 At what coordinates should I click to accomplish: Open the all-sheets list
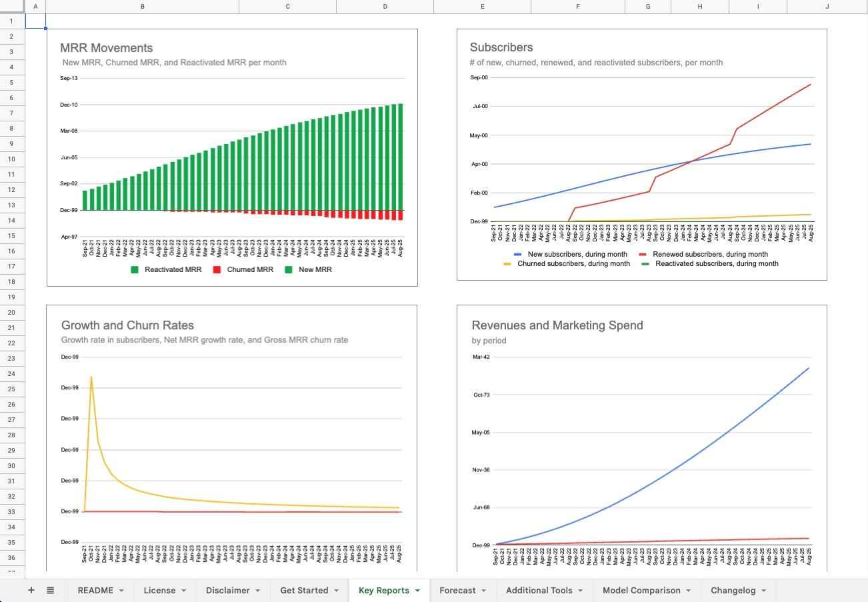50,589
